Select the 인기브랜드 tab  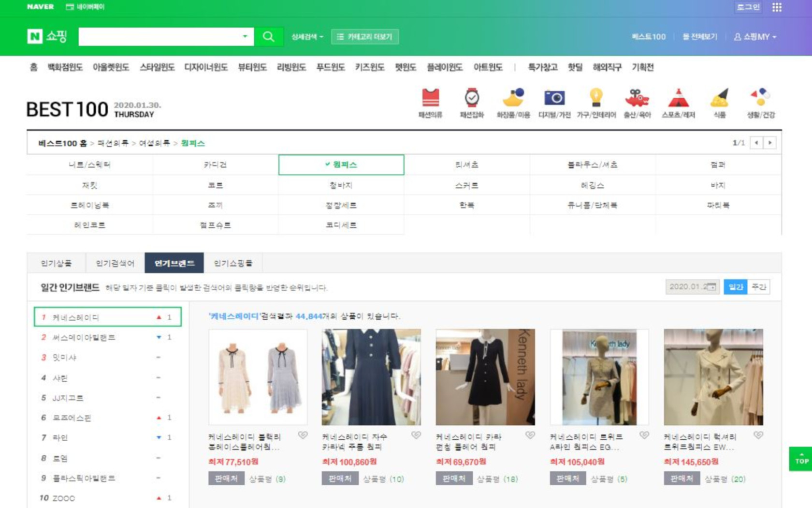point(174,263)
